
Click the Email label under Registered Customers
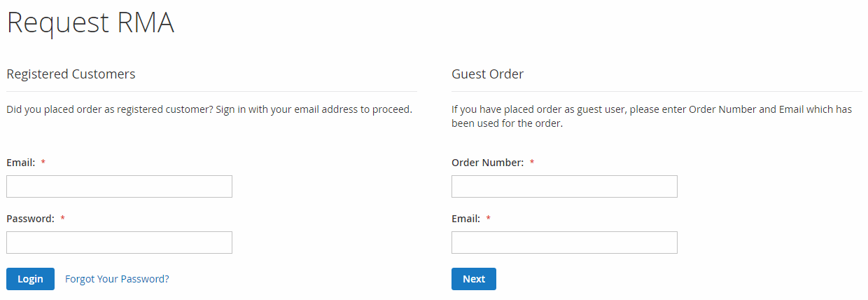(x=20, y=163)
